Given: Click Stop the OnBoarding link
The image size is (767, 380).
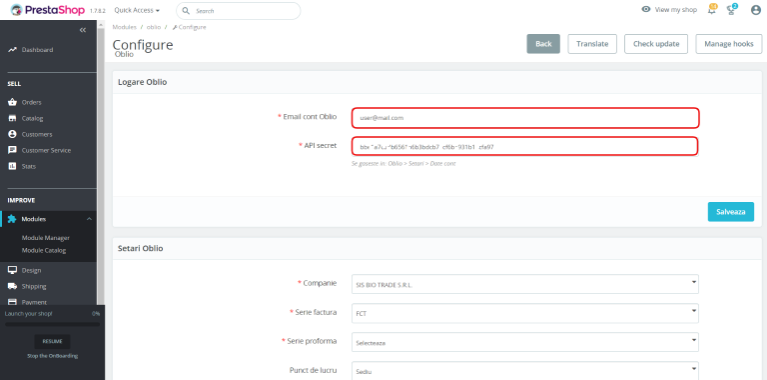Looking at the screenshot, I should 52,356.
